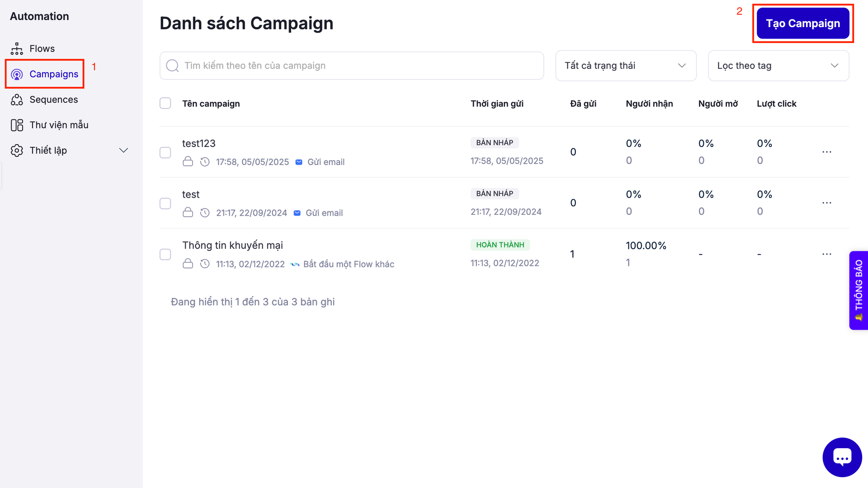Click the Flows sidebar icon
Viewport: 868px width, 488px height.
coord(17,48)
